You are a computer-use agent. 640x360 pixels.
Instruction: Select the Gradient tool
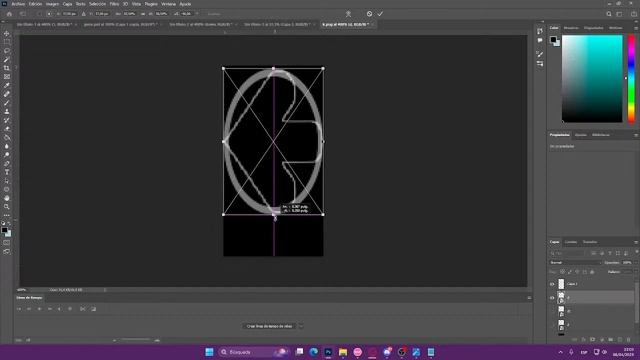pyautogui.click(x=7, y=138)
